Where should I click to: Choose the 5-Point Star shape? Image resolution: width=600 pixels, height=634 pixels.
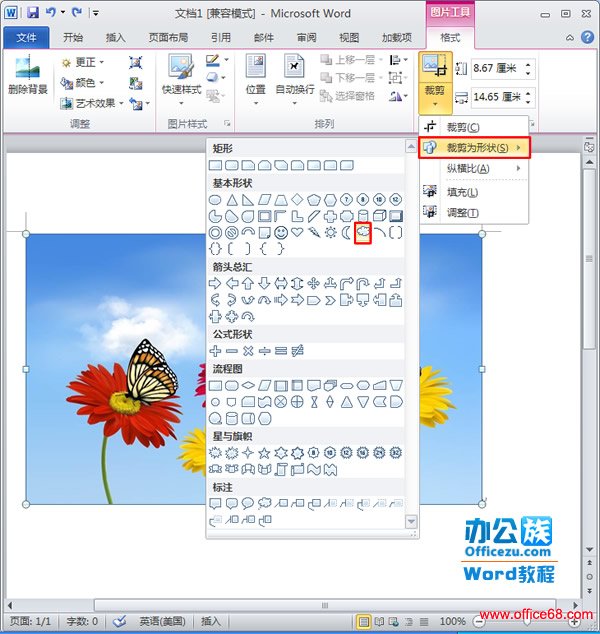pyautogui.click(x=264, y=453)
